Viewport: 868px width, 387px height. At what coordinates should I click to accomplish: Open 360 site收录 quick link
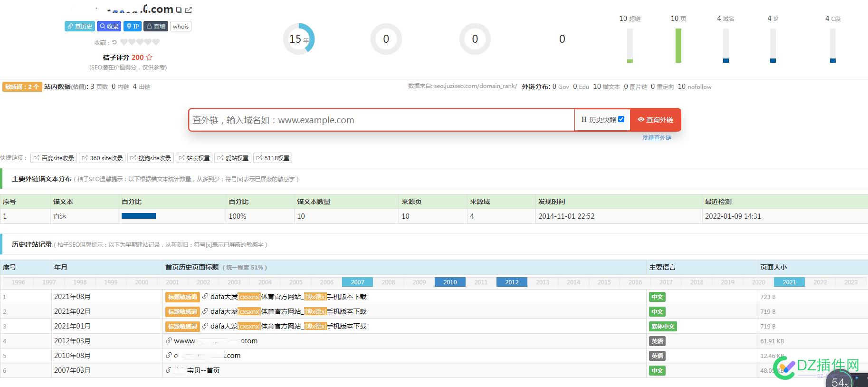(102, 158)
